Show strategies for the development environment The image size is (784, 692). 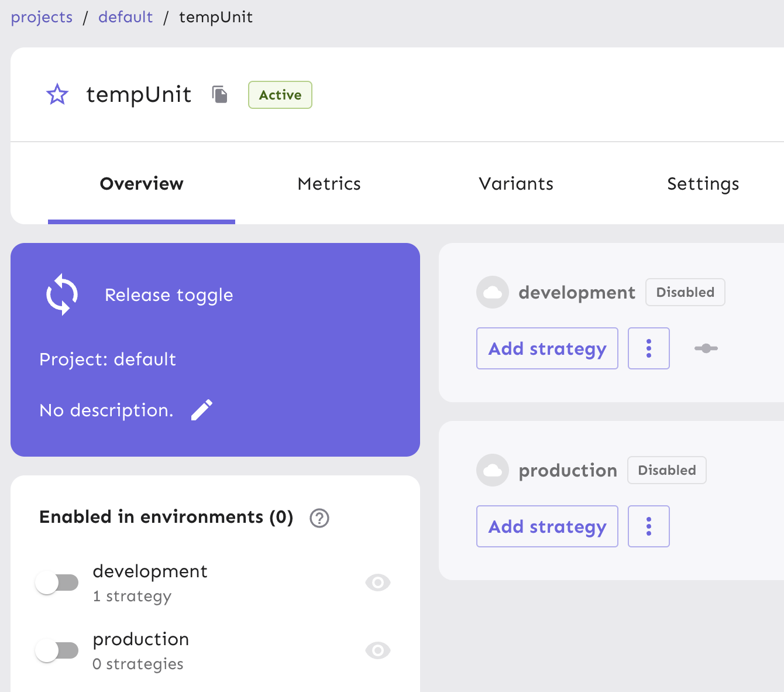(x=377, y=582)
